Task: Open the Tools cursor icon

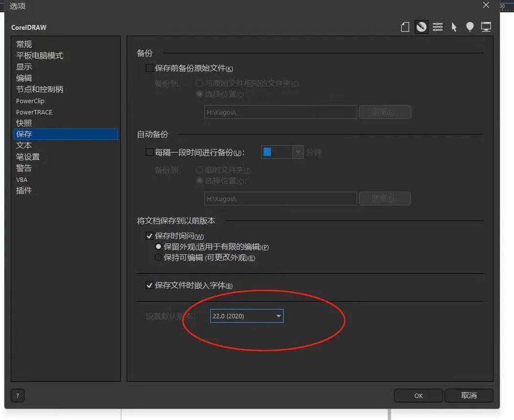Action: [x=454, y=27]
